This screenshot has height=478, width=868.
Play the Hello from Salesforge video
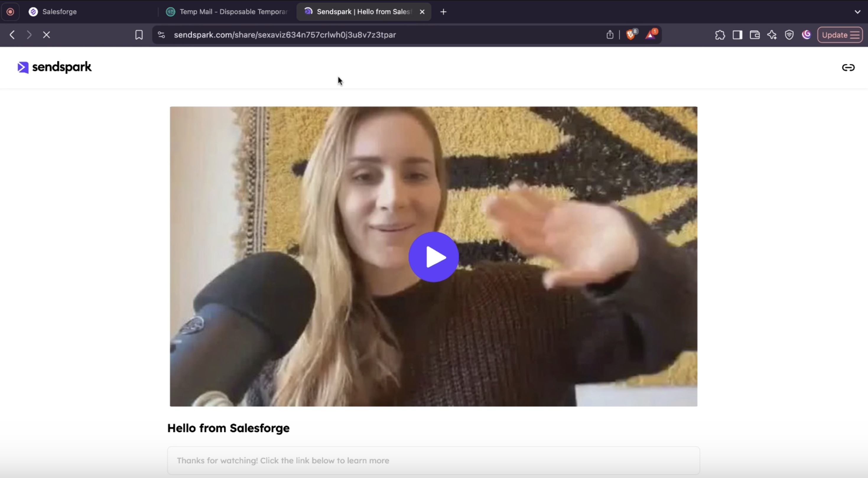tap(433, 257)
